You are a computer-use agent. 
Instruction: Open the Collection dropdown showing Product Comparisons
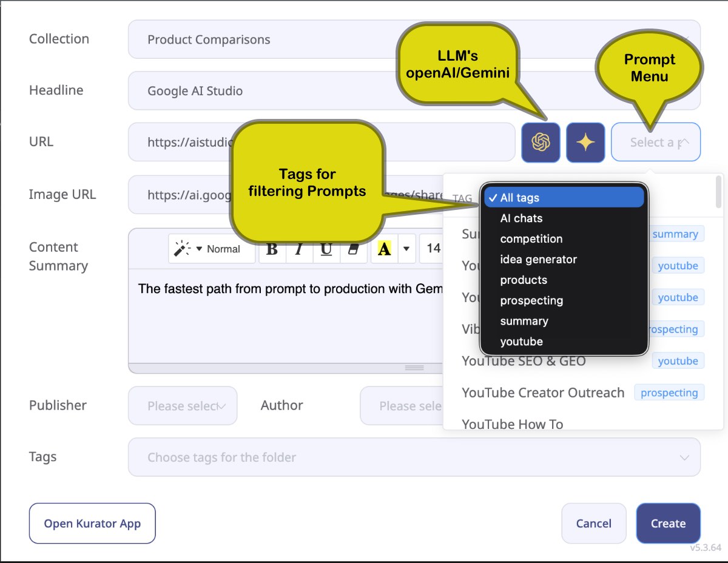[x=414, y=39]
